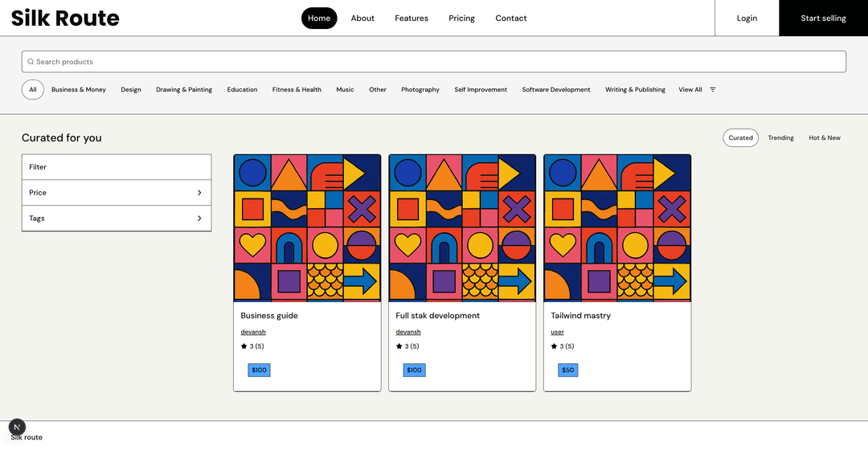The height and width of the screenshot is (454, 868).
Task: Filter by Software Development category
Action: (556, 90)
